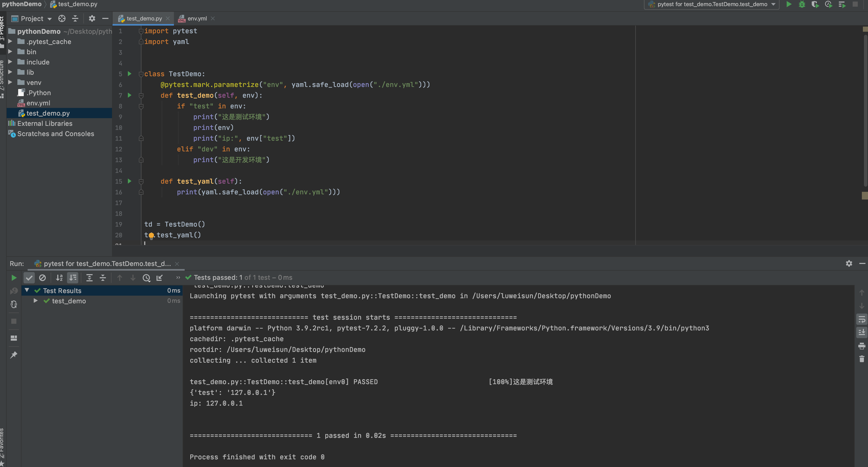Select test_demo.py editor tab

pyautogui.click(x=144, y=18)
